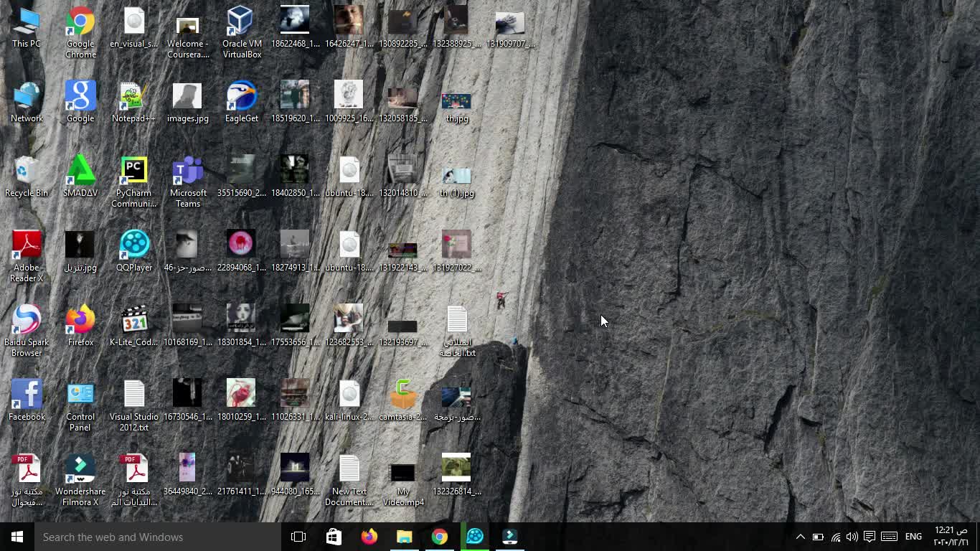Select the th.jpg image thumbnail
This screenshot has height=551, width=980.
tap(457, 102)
